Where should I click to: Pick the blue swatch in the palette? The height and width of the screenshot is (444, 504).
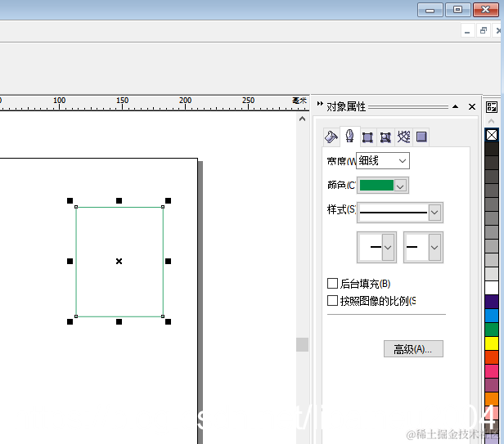492,316
